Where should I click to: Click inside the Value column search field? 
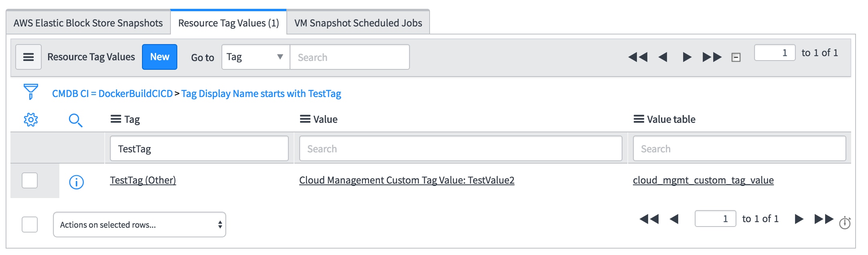click(459, 148)
